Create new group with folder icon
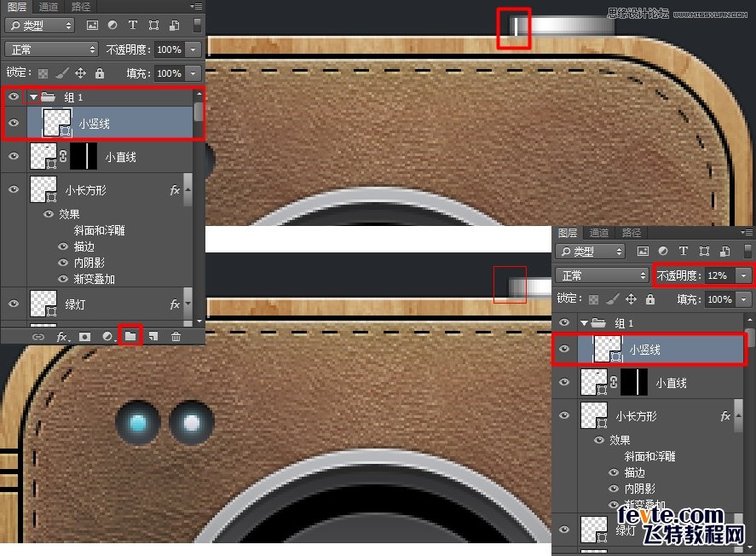The height and width of the screenshot is (556, 756). coord(130,336)
